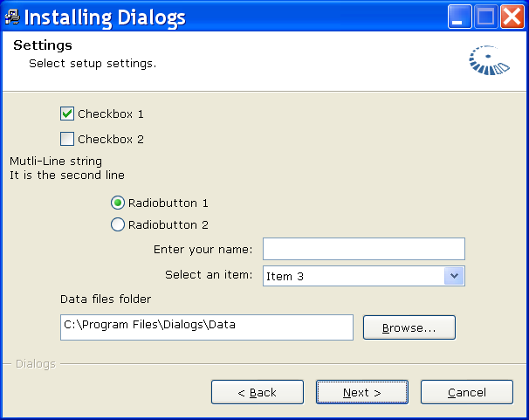Click the Checkbox 2 label text
This screenshot has height=420, width=529.
tap(111, 140)
